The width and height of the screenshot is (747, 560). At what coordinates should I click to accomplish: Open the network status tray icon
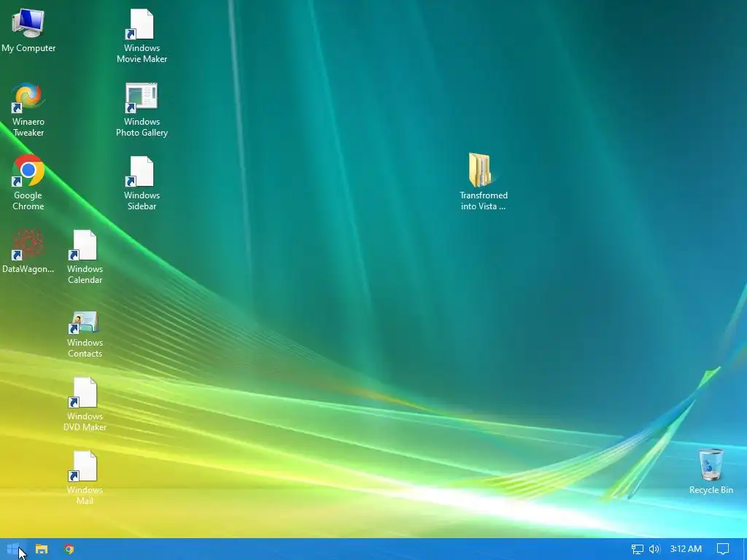[x=637, y=549]
